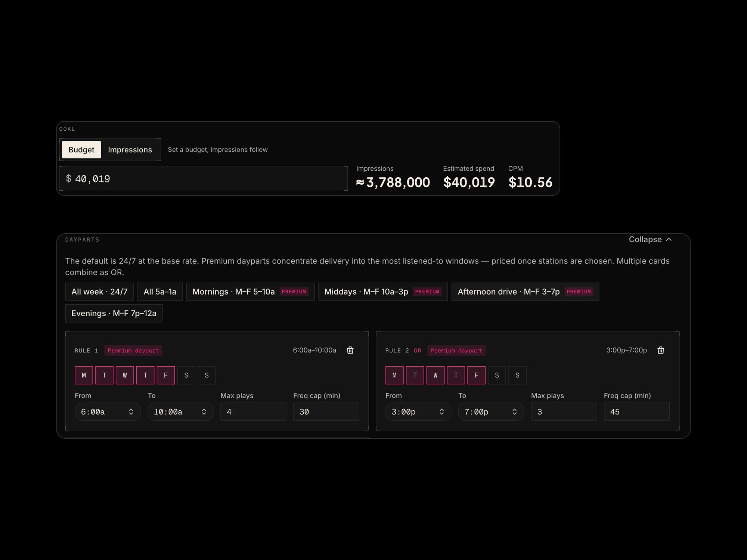The width and height of the screenshot is (747, 560).
Task: Delete Rule 2 with its trash icon
Action: (661, 350)
